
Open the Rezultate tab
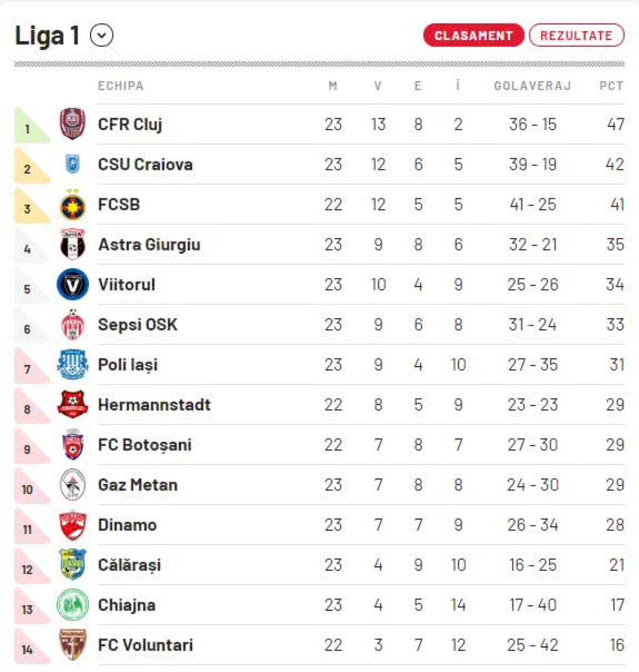(x=576, y=36)
